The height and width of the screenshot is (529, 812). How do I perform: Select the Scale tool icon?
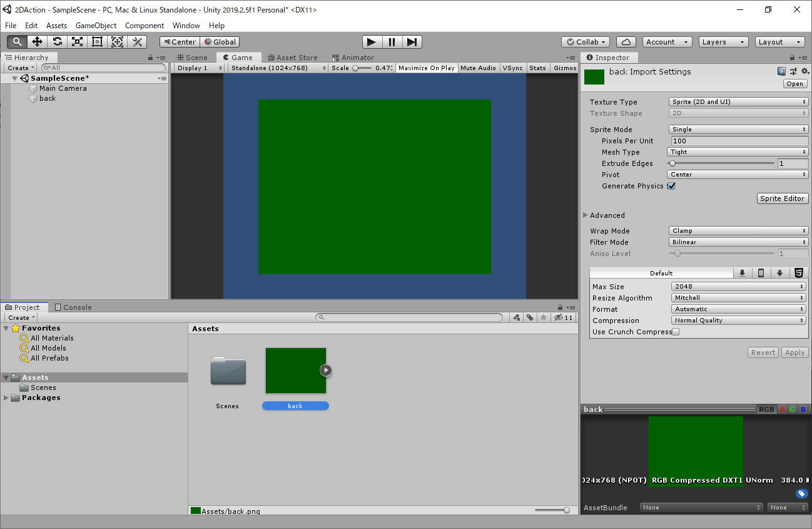pyautogui.click(x=77, y=42)
